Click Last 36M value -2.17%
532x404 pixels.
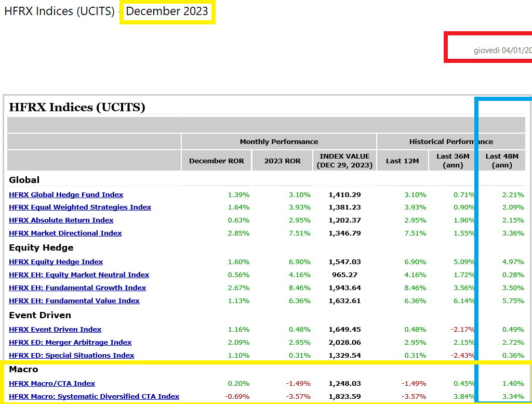462,330
